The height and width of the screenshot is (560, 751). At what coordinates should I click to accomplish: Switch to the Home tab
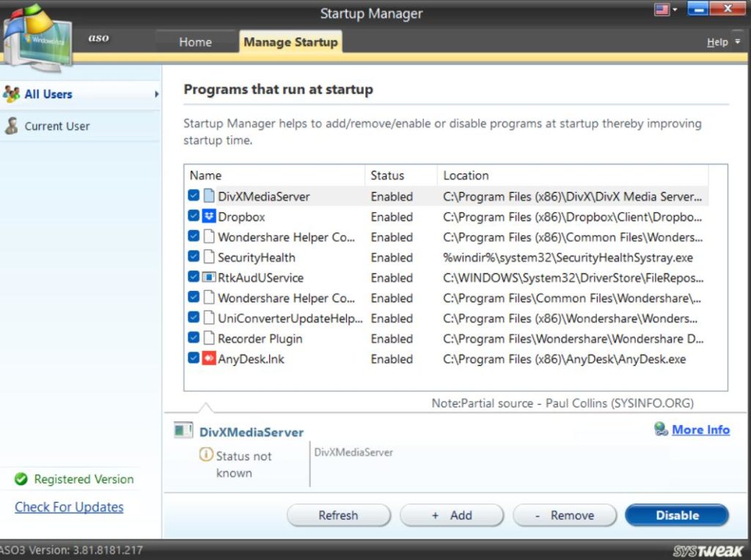[195, 42]
